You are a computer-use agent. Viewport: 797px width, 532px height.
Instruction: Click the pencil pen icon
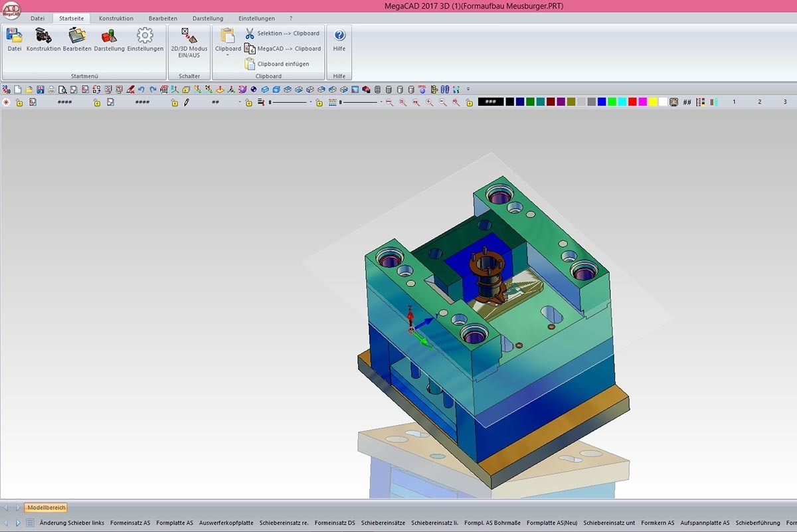pos(187,102)
